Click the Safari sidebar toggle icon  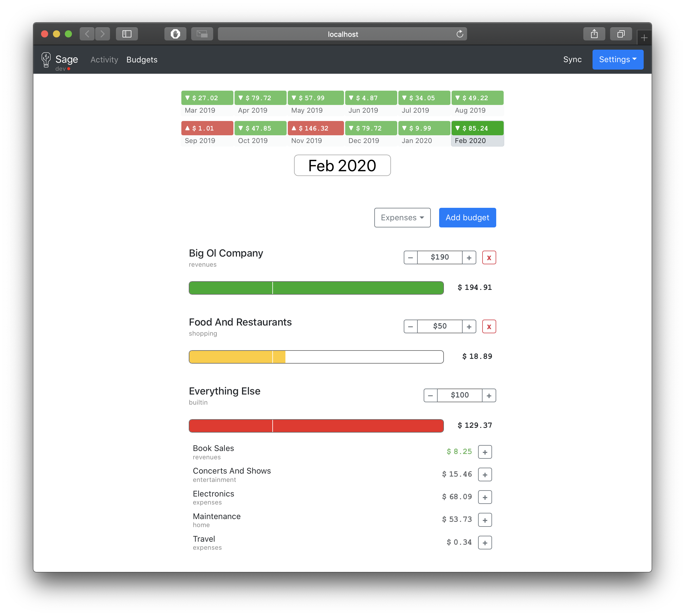click(127, 34)
